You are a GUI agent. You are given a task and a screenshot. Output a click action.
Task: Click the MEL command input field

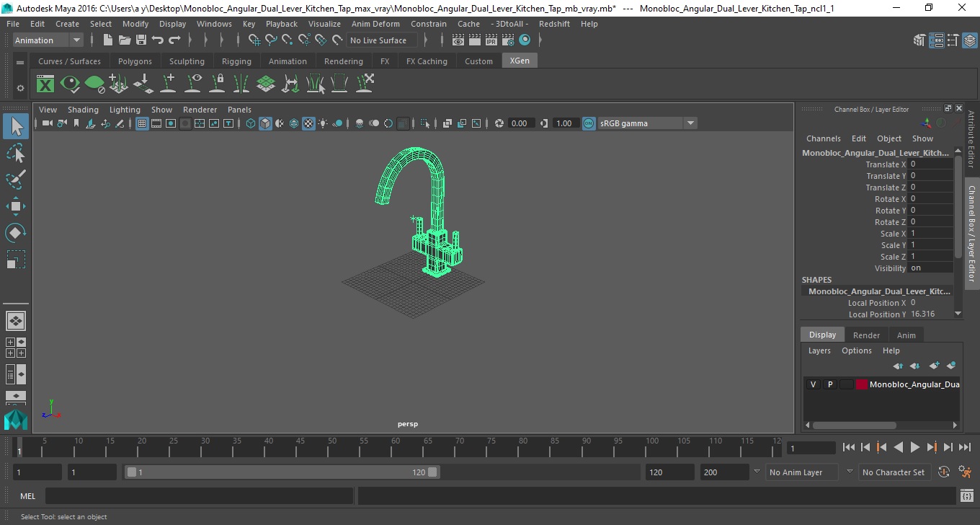pyautogui.click(x=199, y=496)
